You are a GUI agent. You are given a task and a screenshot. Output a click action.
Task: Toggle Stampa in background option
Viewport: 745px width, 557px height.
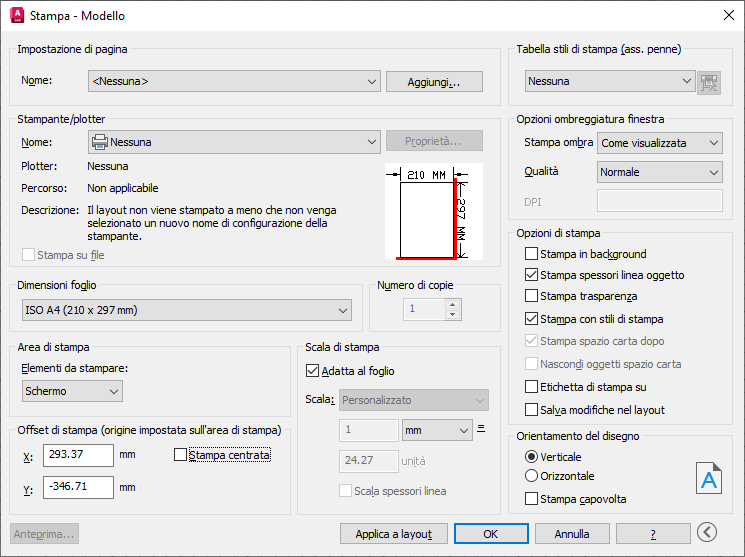pyautogui.click(x=532, y=254)
